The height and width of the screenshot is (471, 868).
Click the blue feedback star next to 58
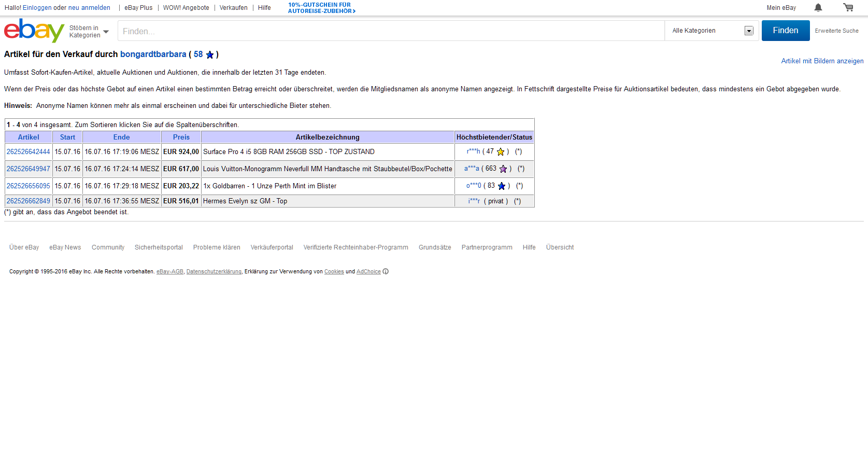click(210, 54)
